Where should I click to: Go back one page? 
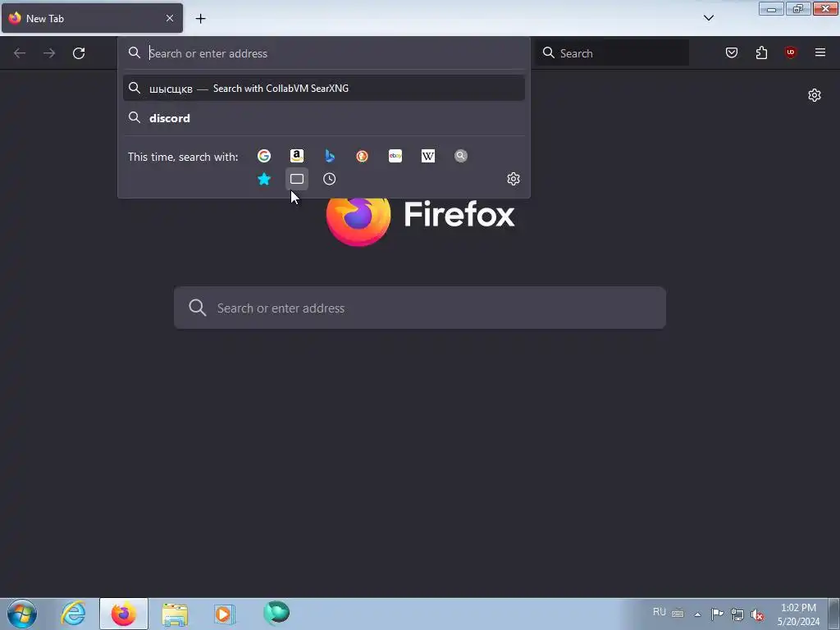pyautogui.click(x=20, y=53)
